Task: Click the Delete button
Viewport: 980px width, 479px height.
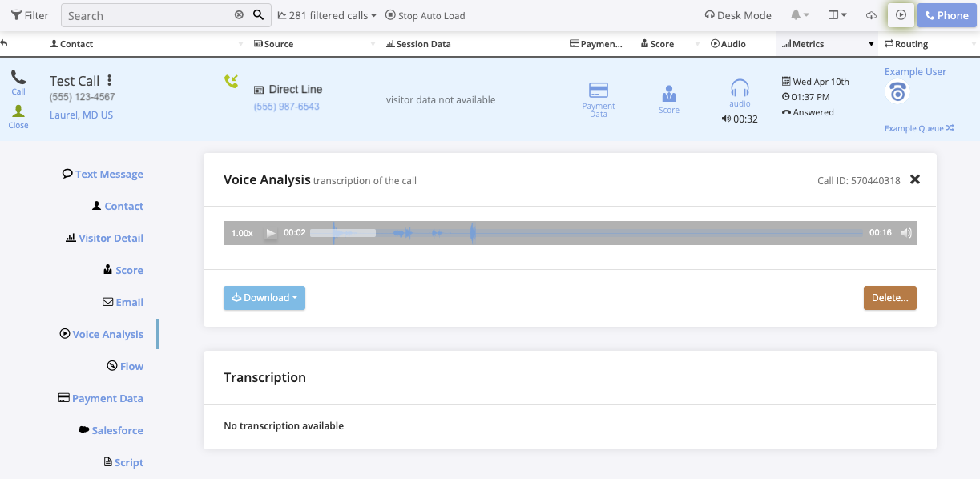Action: click(x=889, y=297)
